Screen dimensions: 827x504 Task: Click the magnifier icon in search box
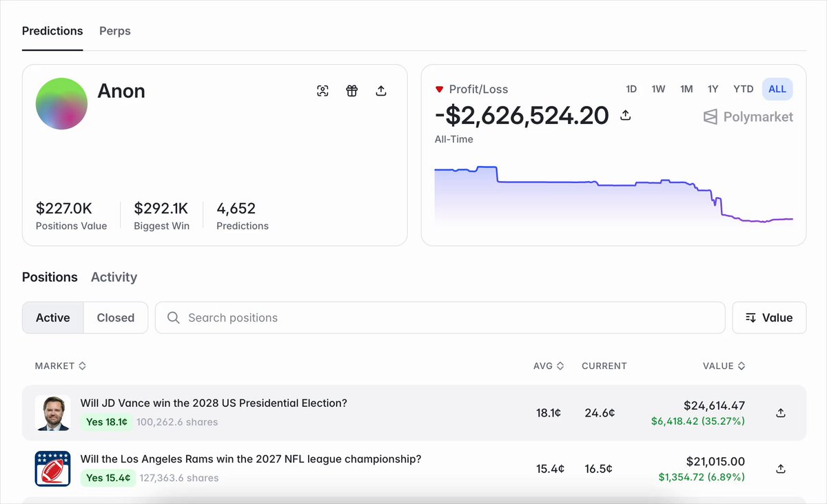pyautogui.click(x=174, y=317)
